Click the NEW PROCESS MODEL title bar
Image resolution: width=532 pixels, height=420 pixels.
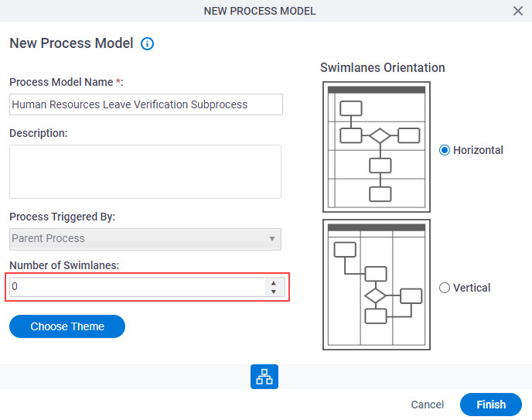pos(260,11)
